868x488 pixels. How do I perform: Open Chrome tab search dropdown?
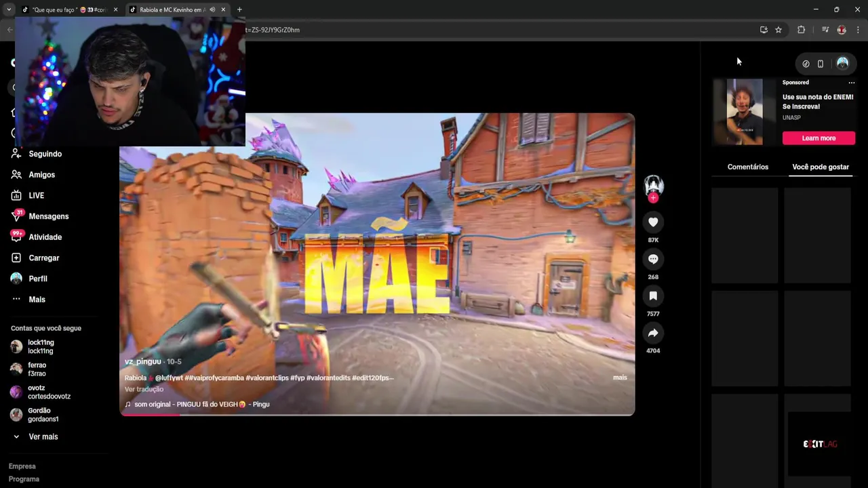[9, 9]
